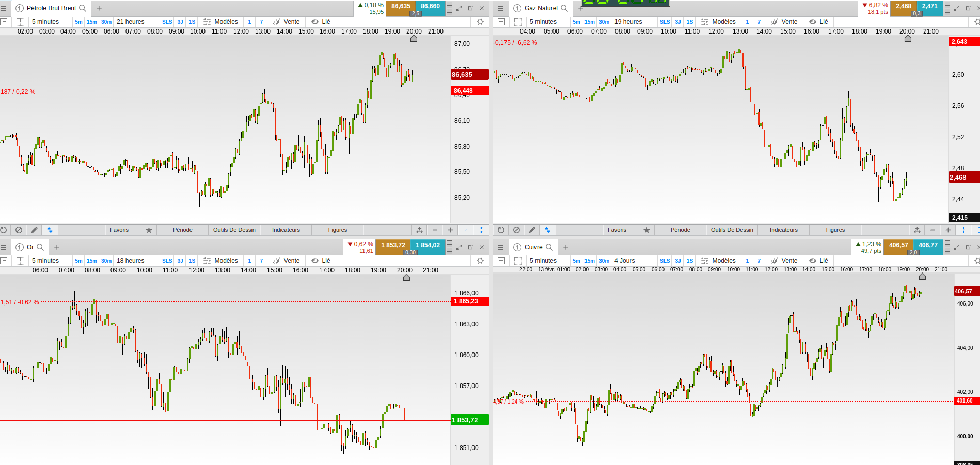Select the pencil drawing tool under the Brent chart

pyautogui.click(x=34, y=230)
